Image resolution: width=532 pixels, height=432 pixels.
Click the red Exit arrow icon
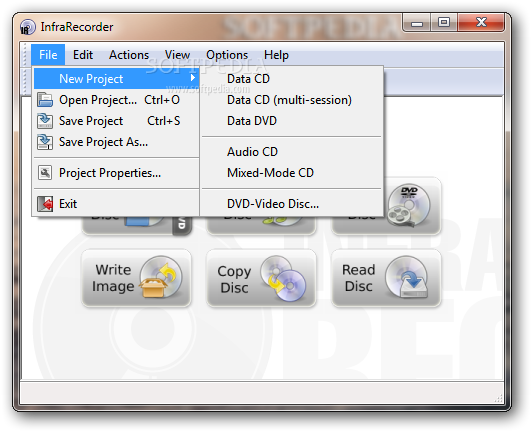click(45, 204)
